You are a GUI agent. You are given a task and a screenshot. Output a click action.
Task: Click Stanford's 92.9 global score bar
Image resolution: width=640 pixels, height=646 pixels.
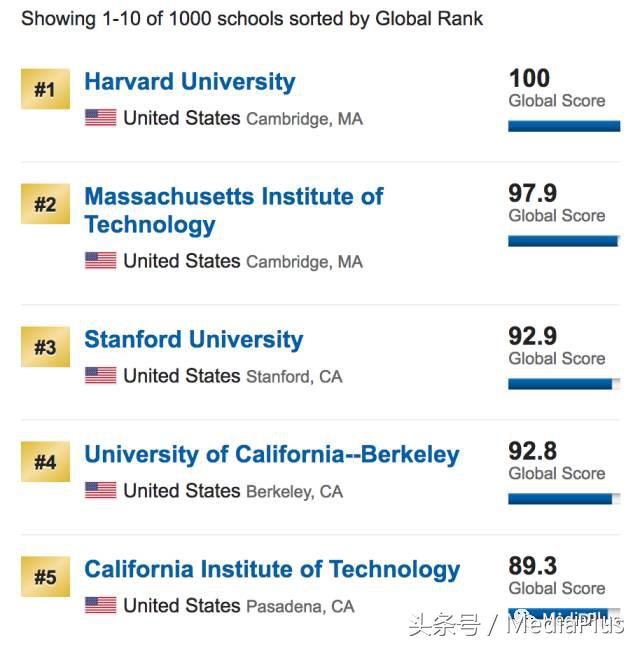(564, 384)
